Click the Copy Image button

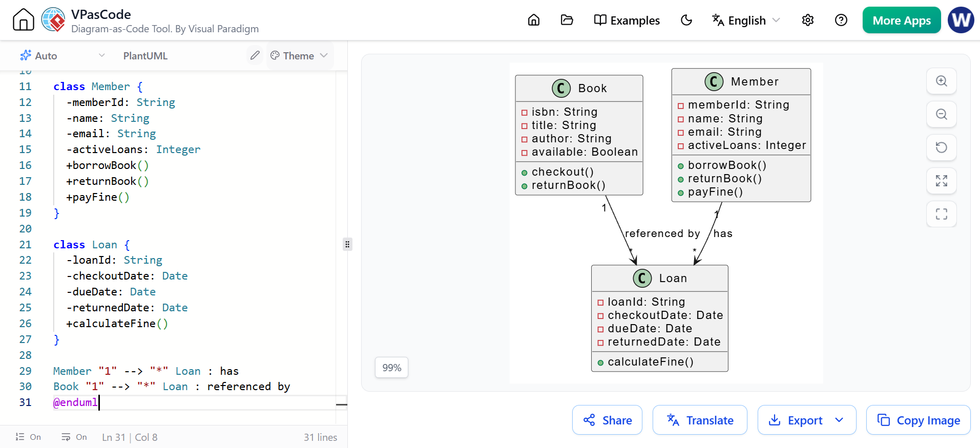(x=919, y=420)
